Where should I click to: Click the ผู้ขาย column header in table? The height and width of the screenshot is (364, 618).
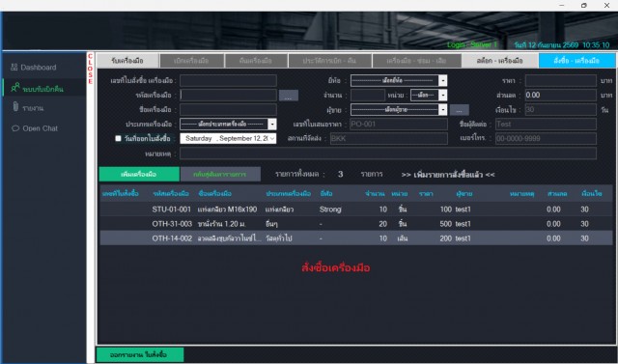tap(464, 194)
